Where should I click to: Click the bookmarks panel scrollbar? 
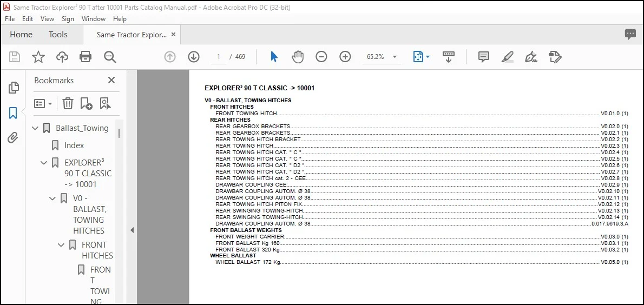[x=119, y=134]
